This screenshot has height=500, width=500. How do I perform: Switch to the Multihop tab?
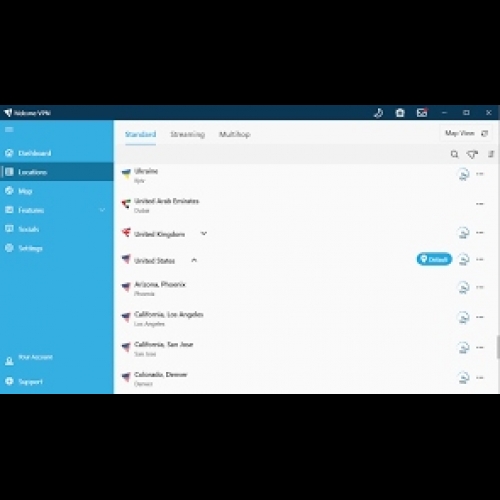pos(234,134)
